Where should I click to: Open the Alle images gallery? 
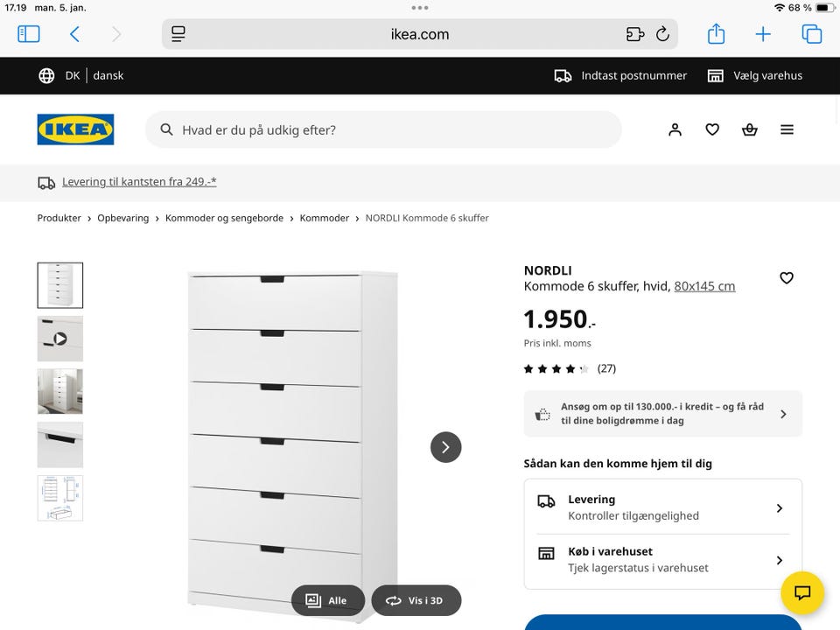[328, 600]
